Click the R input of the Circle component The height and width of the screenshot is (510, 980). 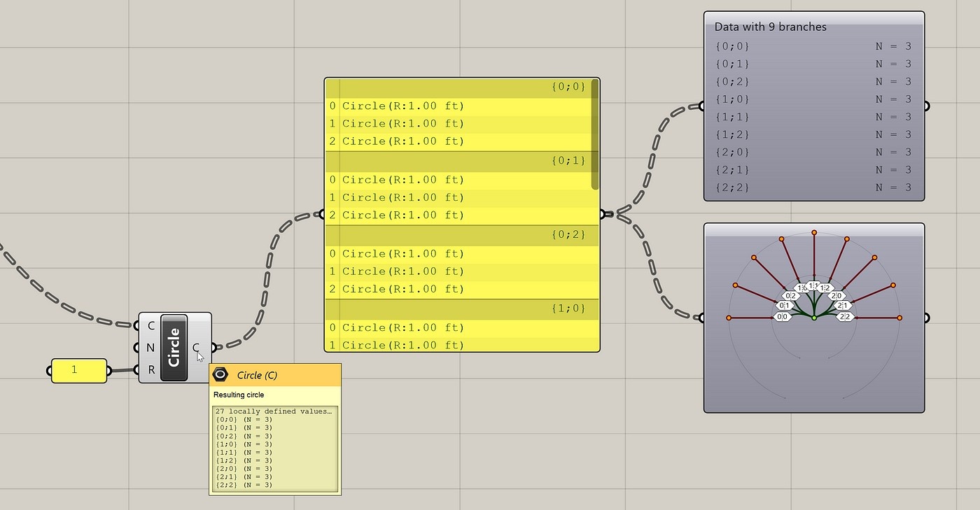(151, 370)
